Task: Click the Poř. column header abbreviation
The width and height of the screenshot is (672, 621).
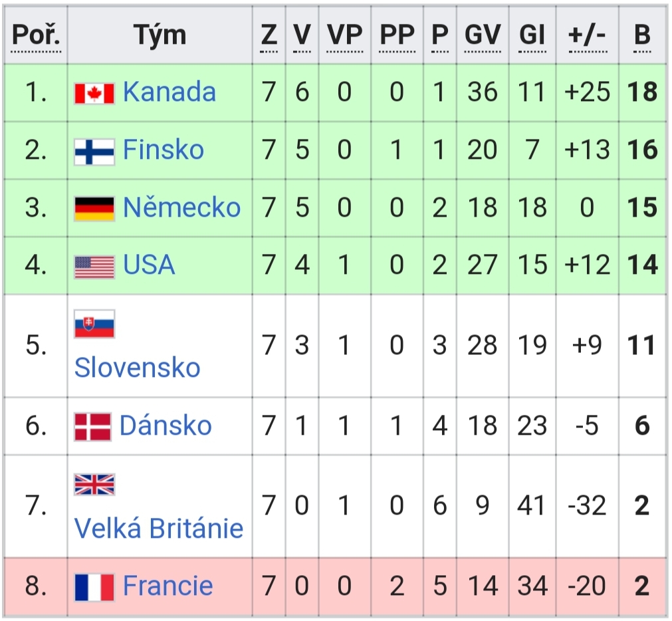Action: tap(36, 35)
